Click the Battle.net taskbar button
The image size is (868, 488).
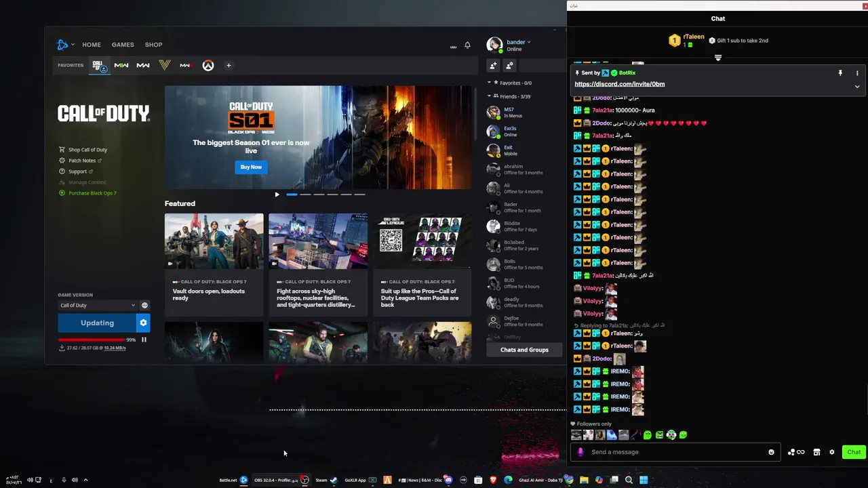click(233, 480)
